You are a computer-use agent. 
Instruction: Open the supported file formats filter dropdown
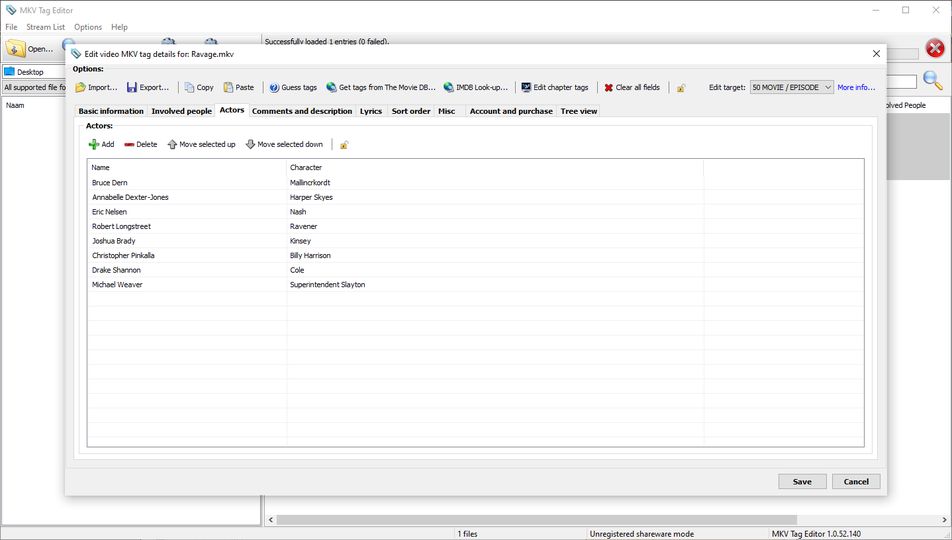(x=34, y=87)
